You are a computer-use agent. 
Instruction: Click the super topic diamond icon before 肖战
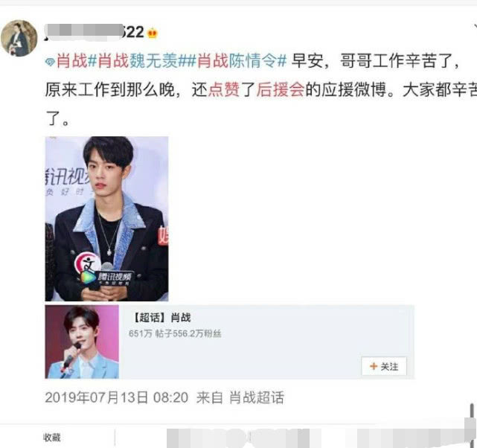(x=50, y=62)
